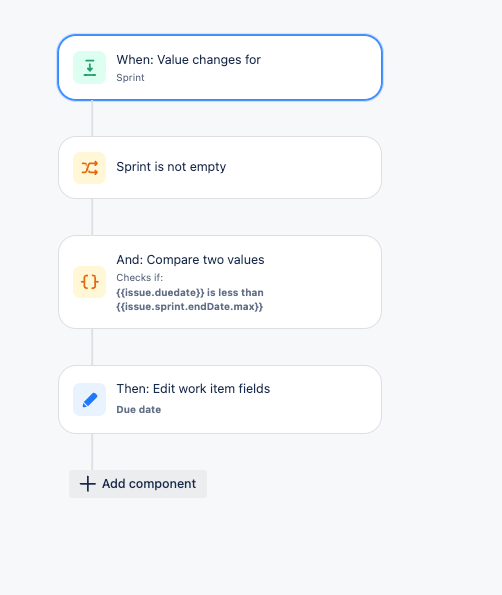Open the 'And: Compare two values' card
The width and height of the screenshot is (502, 595).
tap(220, 282)
